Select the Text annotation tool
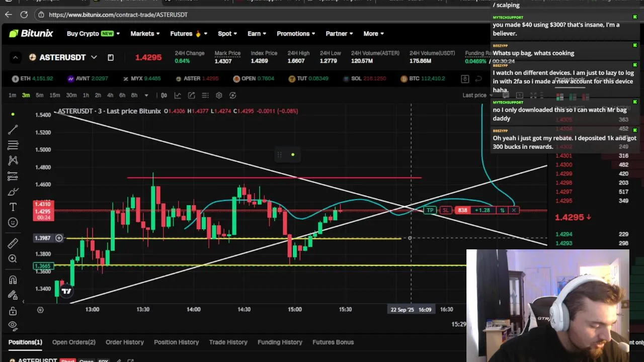 [13, 207]
